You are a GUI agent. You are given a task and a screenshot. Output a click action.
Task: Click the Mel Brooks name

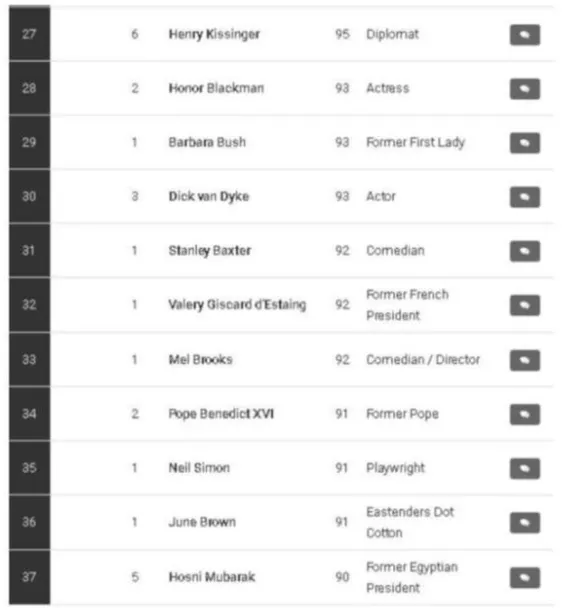tap(200, 359)
